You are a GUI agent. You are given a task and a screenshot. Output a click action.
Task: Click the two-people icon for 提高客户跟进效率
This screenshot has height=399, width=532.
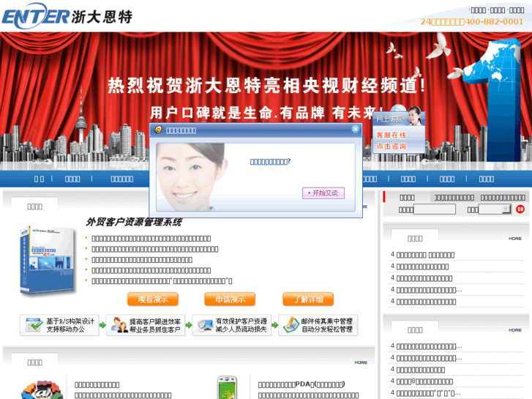(x=119, y=325)
